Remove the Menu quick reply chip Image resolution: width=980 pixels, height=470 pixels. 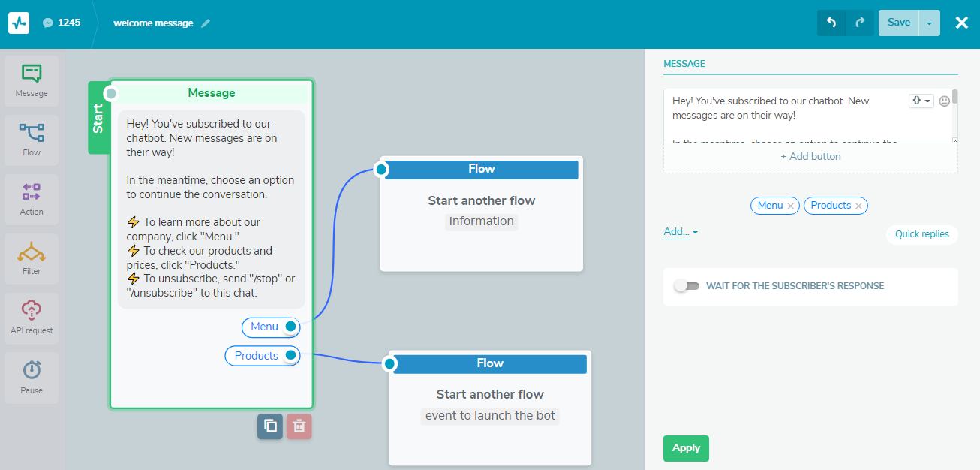pyautogui.click(x=790, y=206)
